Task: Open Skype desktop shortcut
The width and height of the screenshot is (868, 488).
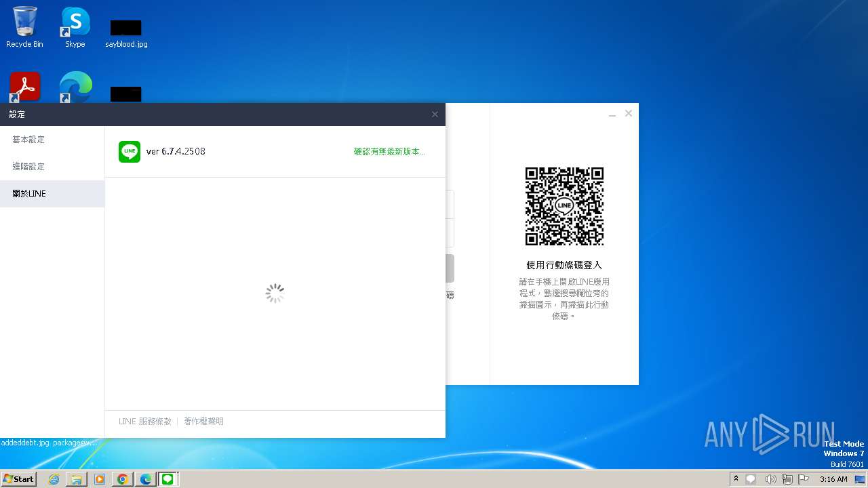Action: click(x=75, y=27)
